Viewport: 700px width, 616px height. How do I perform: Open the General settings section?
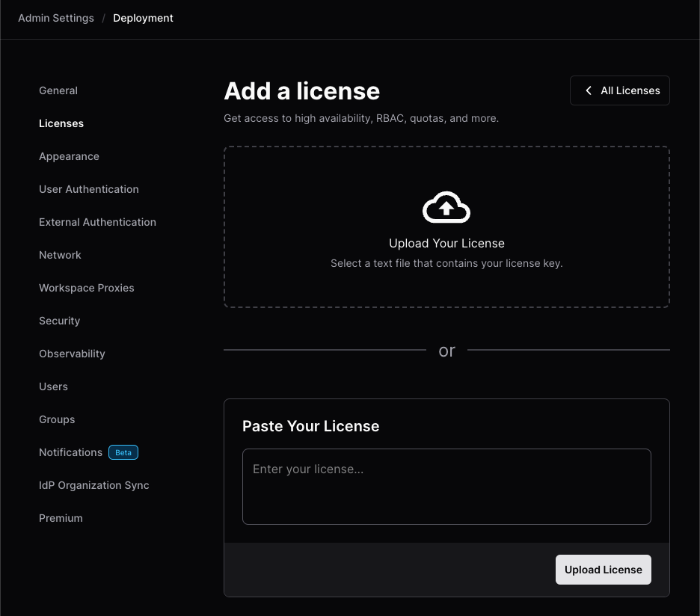coord(58,90)
